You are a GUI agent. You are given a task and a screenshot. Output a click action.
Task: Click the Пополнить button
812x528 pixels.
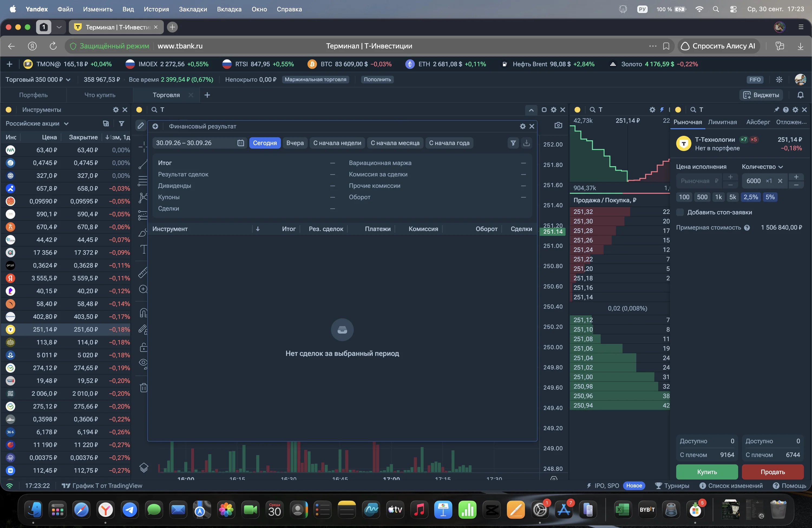click(377, 80)
